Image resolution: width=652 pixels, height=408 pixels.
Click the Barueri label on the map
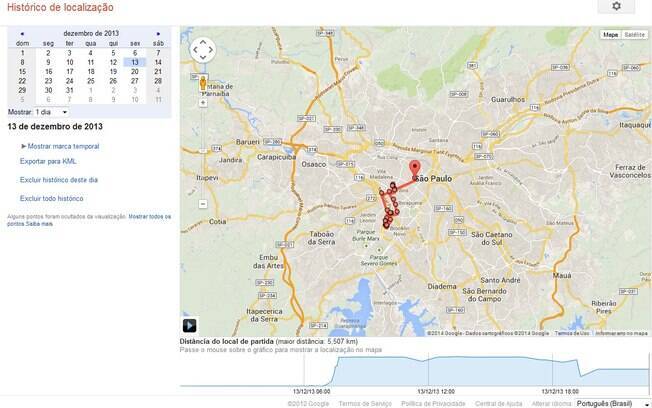click(x=247, y=142)
